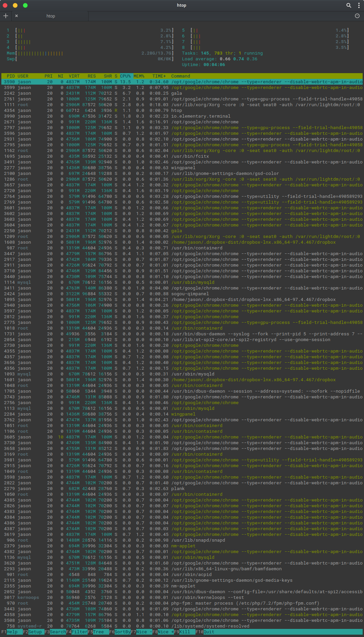Sort by the SHR column header
This screenshot has height=637, width=364.
(108, 76)
